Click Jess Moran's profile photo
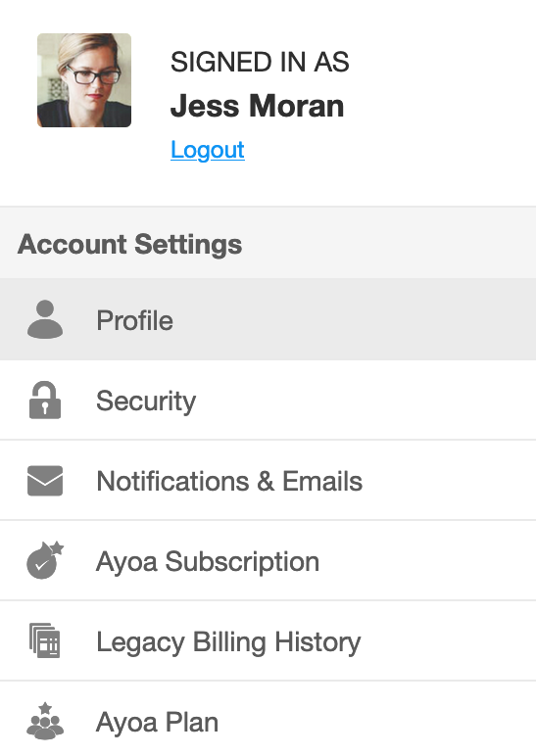This screenshot has width=536, height=756. (x=84, y=80)
